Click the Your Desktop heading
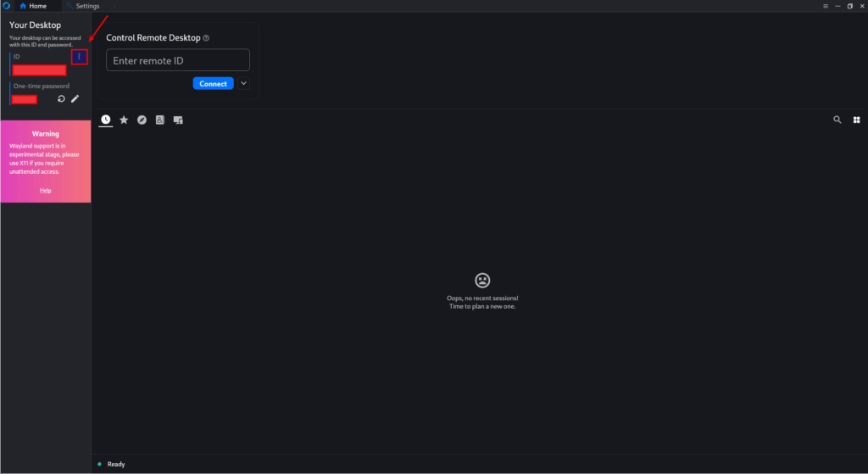 pos(35,25)
